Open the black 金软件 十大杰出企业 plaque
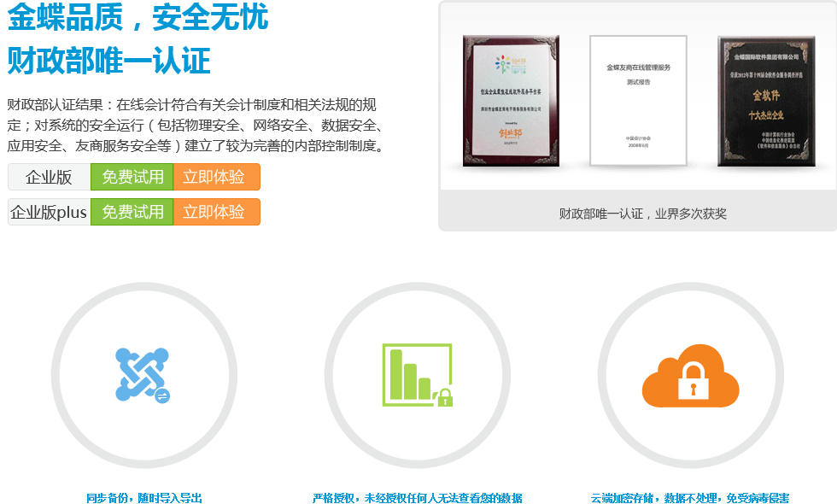837x504 pixels. pyautogui.click(x=766, y=101)
